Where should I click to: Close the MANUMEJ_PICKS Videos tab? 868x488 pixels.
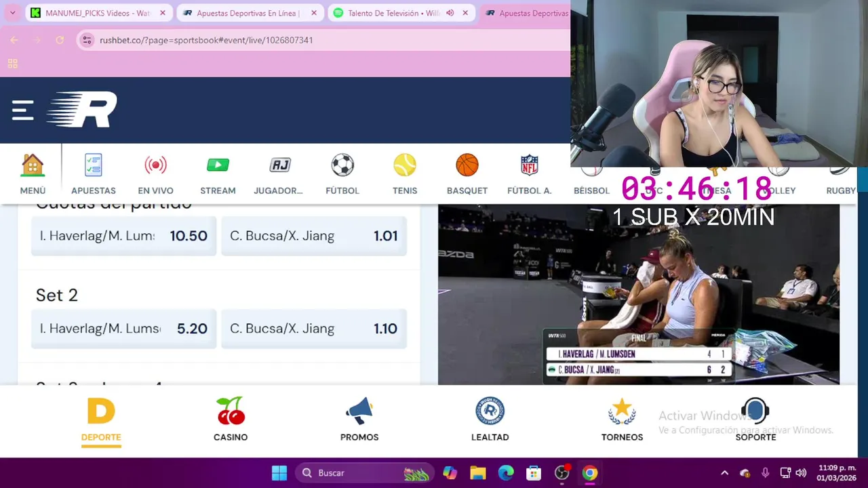click(162, 13)
